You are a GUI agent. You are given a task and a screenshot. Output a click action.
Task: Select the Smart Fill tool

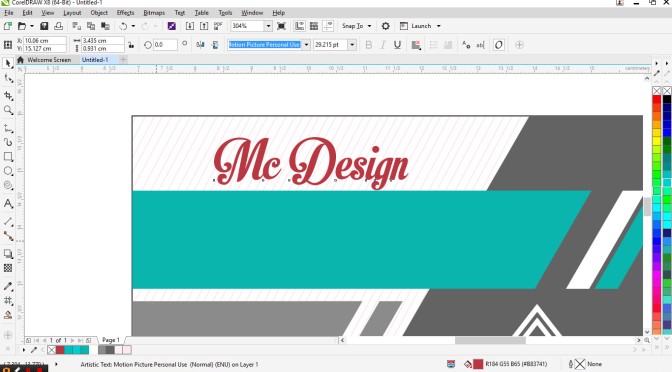(8, 315)
